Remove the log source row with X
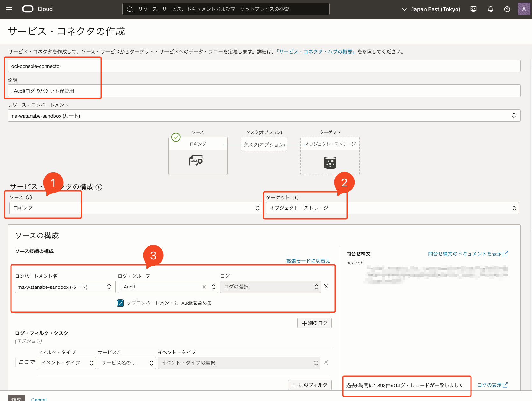Image resolution: width=532 pixels, height=401 pixels. click(x=326, y=286)
